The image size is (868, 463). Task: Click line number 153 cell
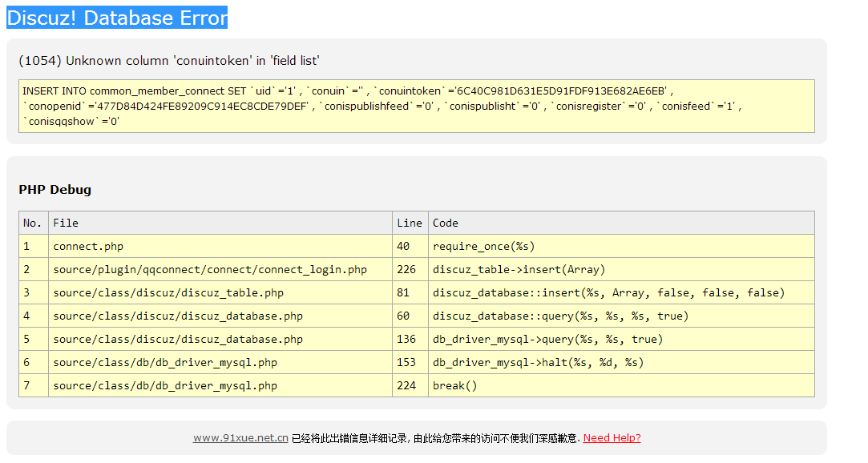pos(406,362)
